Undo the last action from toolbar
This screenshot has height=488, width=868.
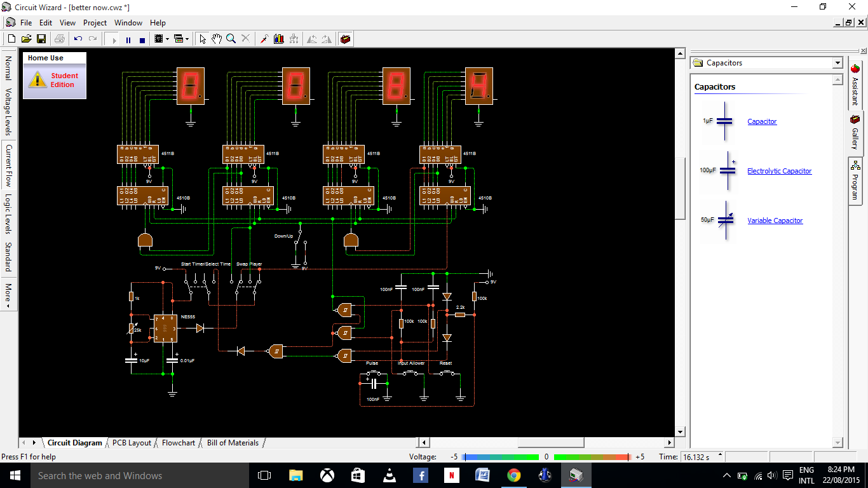click(78, 39)
